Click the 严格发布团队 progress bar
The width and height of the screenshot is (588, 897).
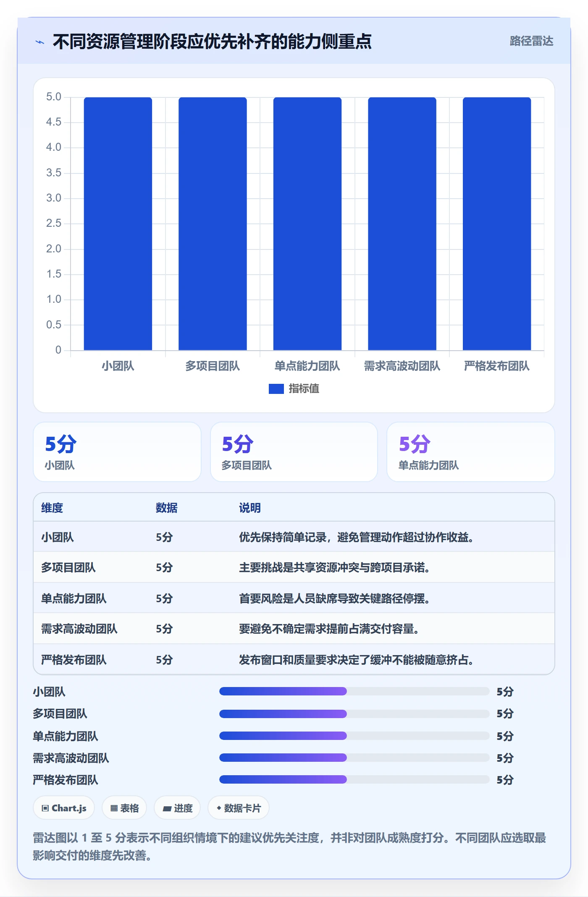coord(354,779)
